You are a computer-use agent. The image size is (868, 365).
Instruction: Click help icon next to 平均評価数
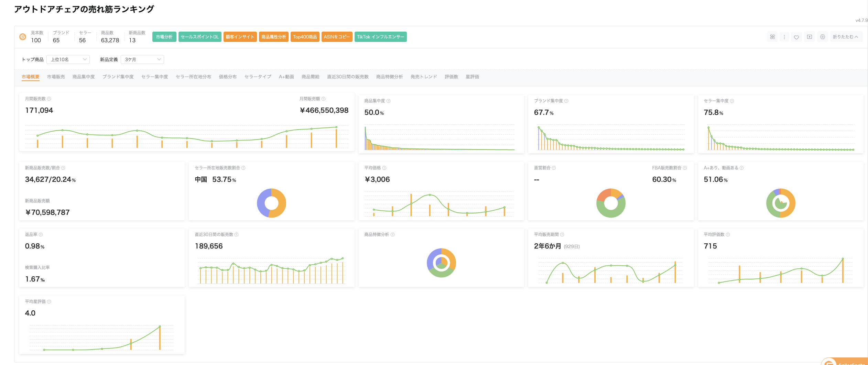728,235
